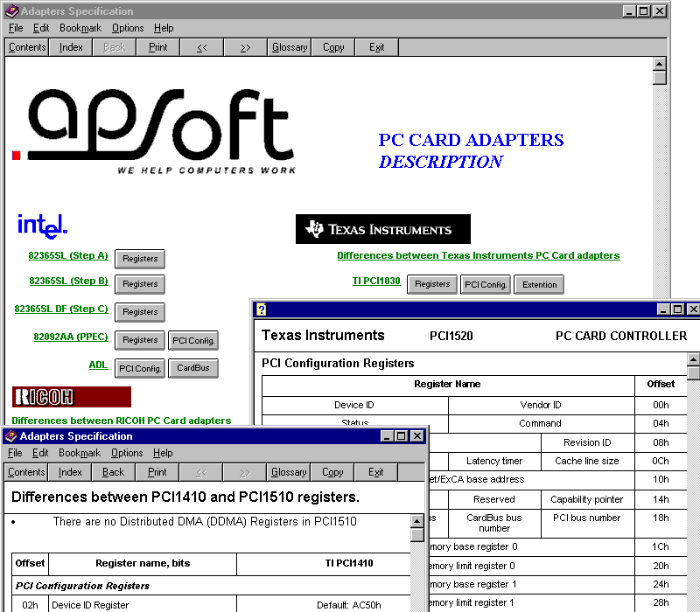
Task: Click 'Device ID' cell in PCI1520 register table
Action: (354, 405)
